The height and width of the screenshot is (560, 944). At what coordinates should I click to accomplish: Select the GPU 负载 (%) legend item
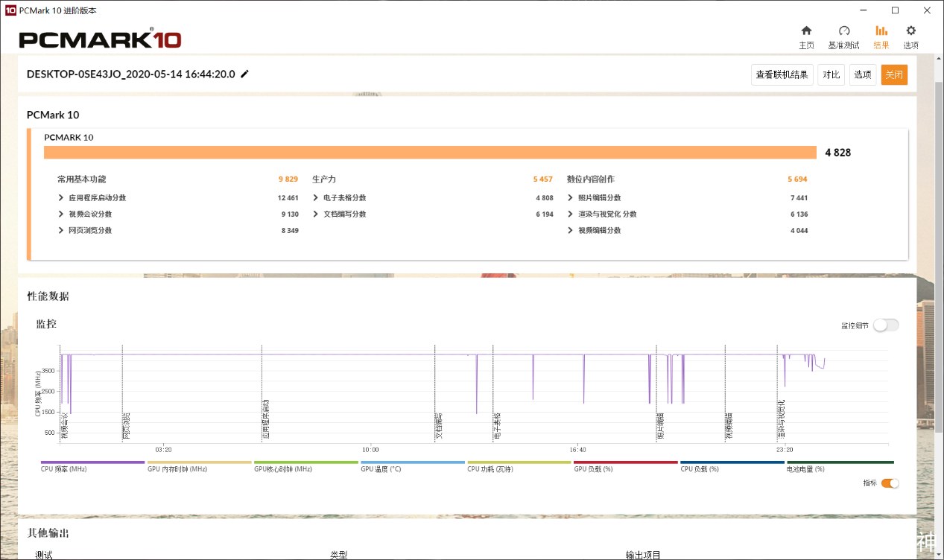(625, 466)
